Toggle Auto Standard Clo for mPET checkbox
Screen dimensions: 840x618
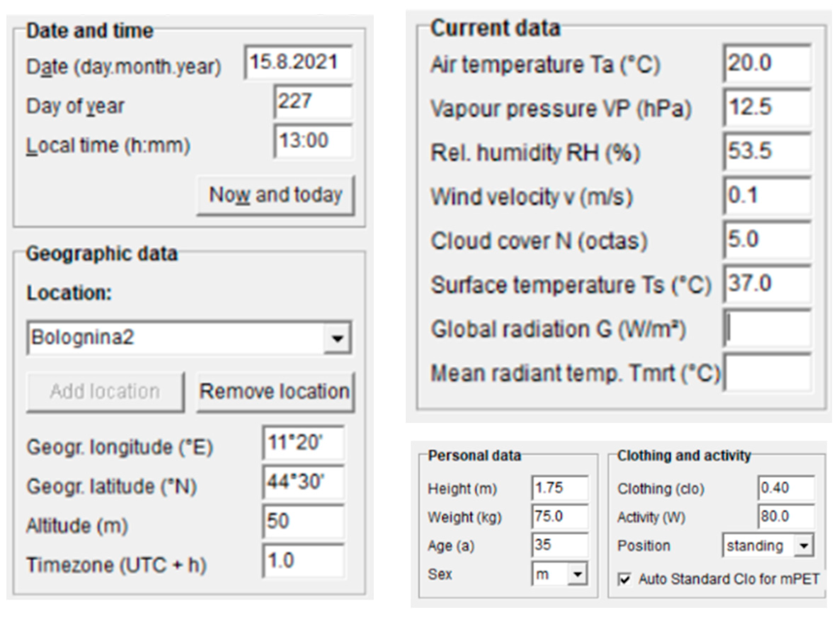624,579
